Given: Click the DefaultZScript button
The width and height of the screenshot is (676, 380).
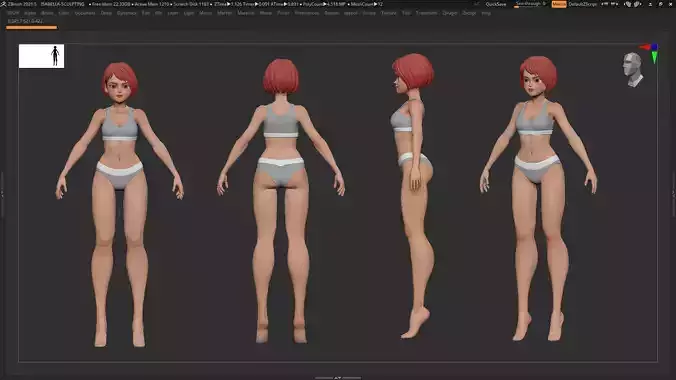Looking at the screenshot, I should (582, 4).
